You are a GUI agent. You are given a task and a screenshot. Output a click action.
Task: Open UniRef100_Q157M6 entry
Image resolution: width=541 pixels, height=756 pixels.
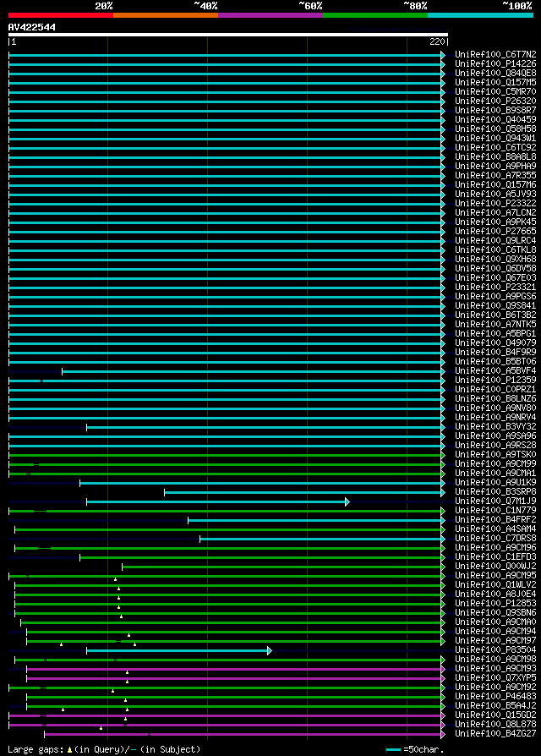coord(495,184)
